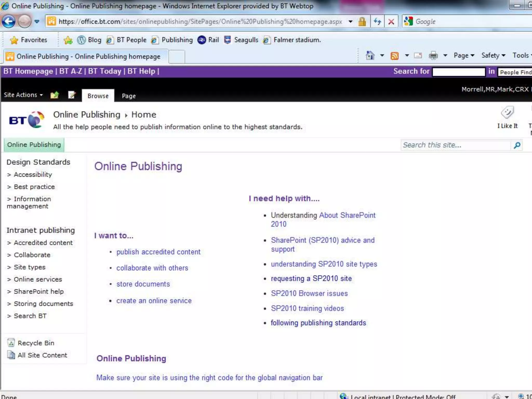The width and height of the screenshot is (532, 399).
Task: Go to BT Homepage link
Action: coord(28,71)
